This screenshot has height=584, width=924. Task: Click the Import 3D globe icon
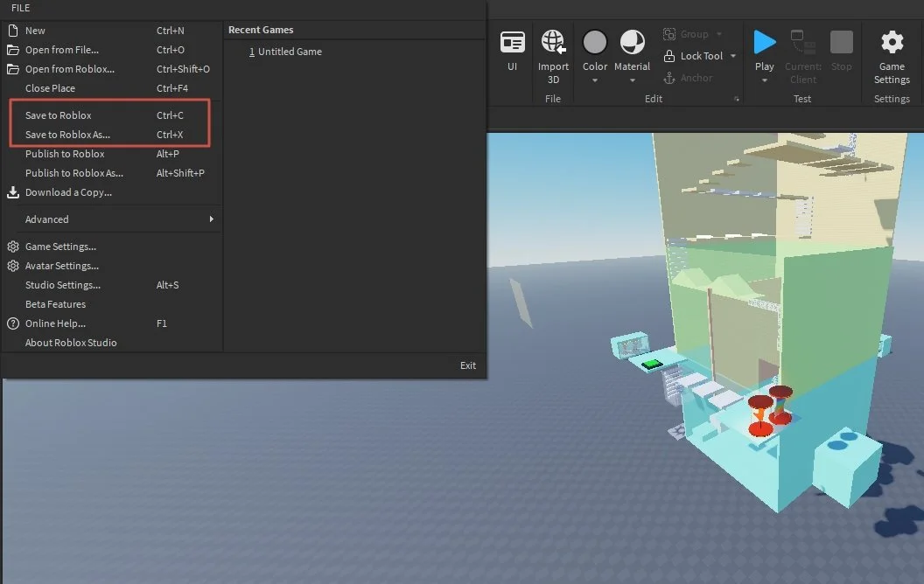click(x=553, y=42)
